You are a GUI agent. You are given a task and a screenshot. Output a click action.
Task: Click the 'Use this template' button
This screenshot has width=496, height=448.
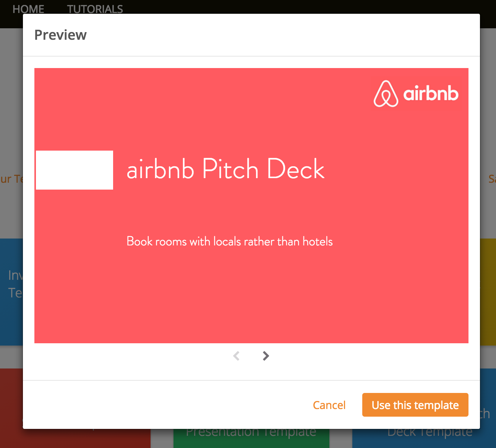coord(415,405)
